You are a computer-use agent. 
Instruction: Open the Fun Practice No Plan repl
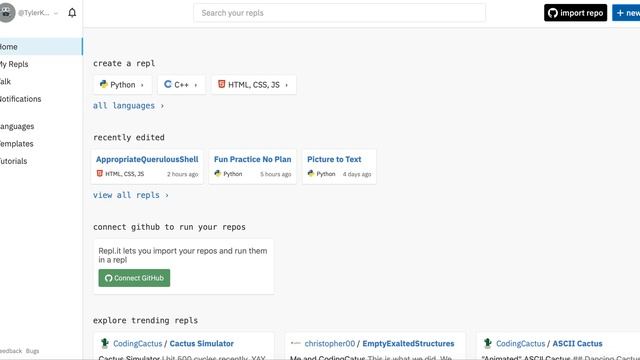[x=253, y=159]
